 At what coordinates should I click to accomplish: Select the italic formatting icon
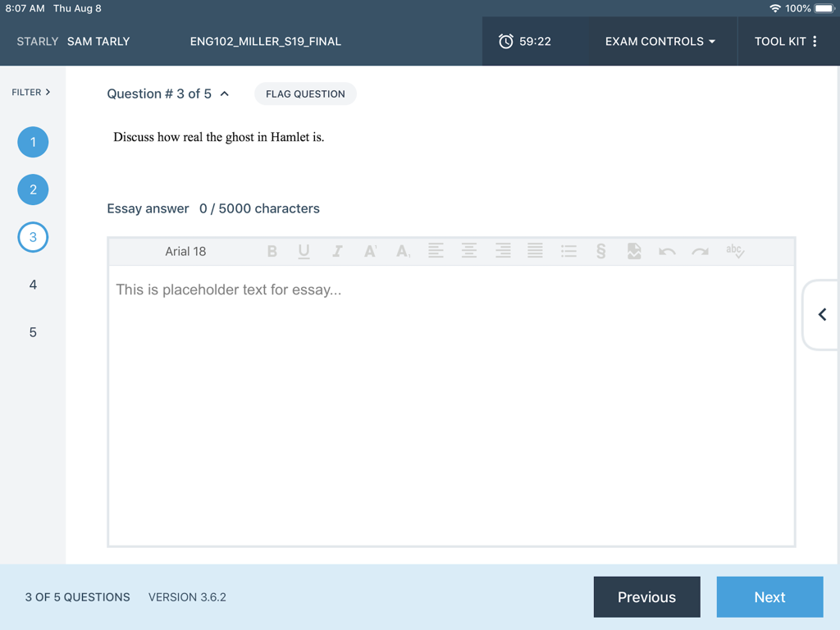pyautogui.click(x=337, y=251)
